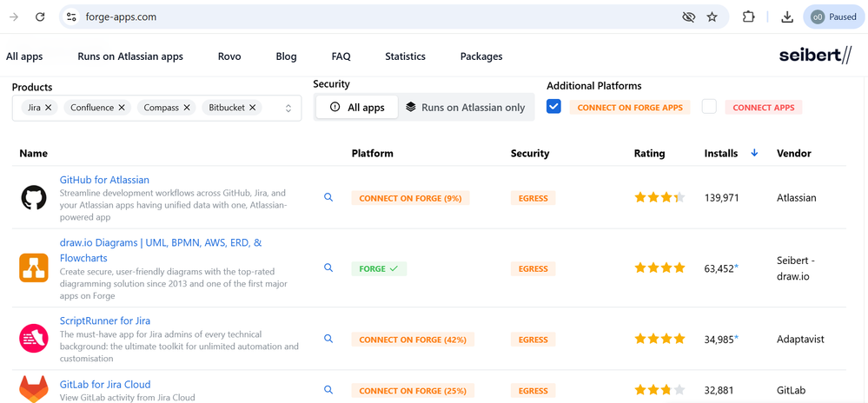The height and width of the screenshot is (403, 868).
Task: Sort by the Name column header
Action: click(33, 154)
